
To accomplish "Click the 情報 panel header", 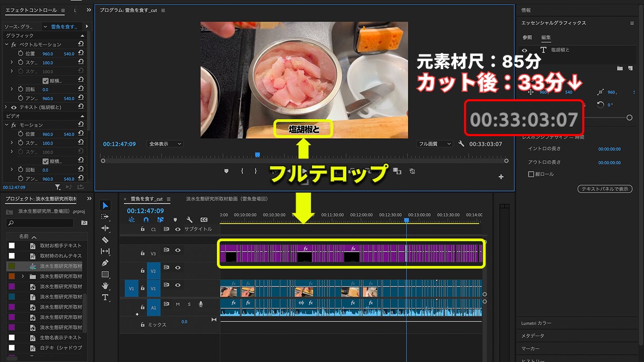I will tap(526, 10).
